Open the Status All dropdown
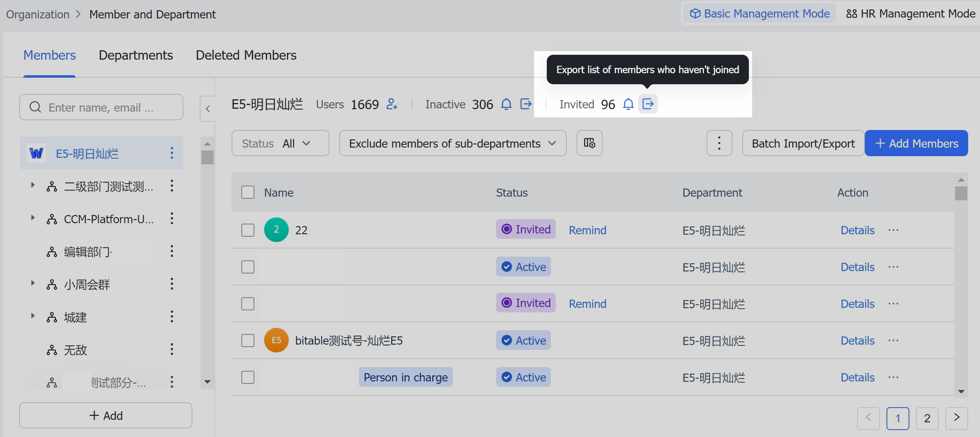The height and width of the screenshot is (437, 980). coord(280,143)
